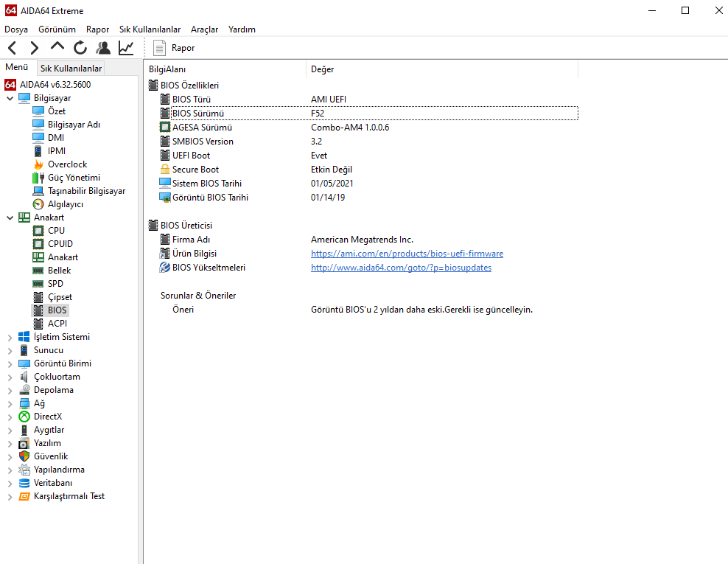The width and height of the screenshot is (728, 564).
Task: Select the BIOS Türü row
Action: [x=368, y=100]
